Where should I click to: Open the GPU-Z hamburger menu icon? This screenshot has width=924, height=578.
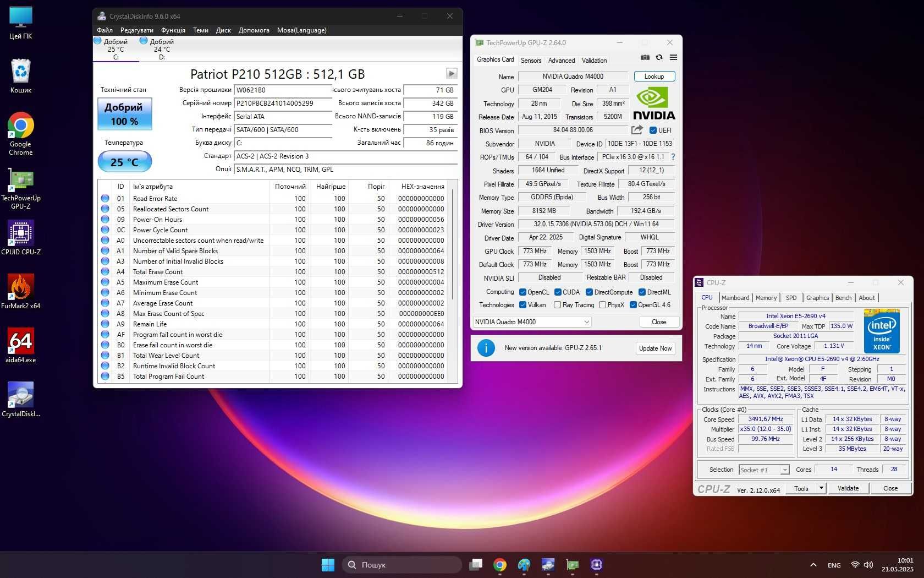[673, 57]
